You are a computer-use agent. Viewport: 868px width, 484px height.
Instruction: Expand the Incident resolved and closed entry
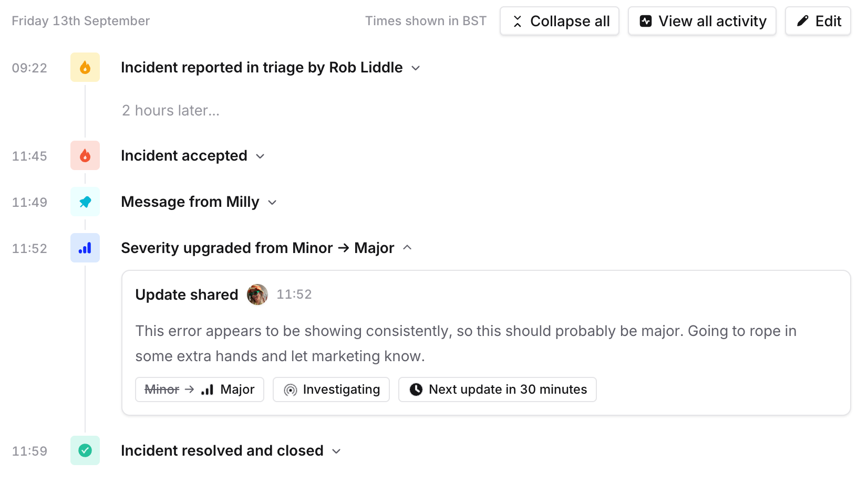337,451
